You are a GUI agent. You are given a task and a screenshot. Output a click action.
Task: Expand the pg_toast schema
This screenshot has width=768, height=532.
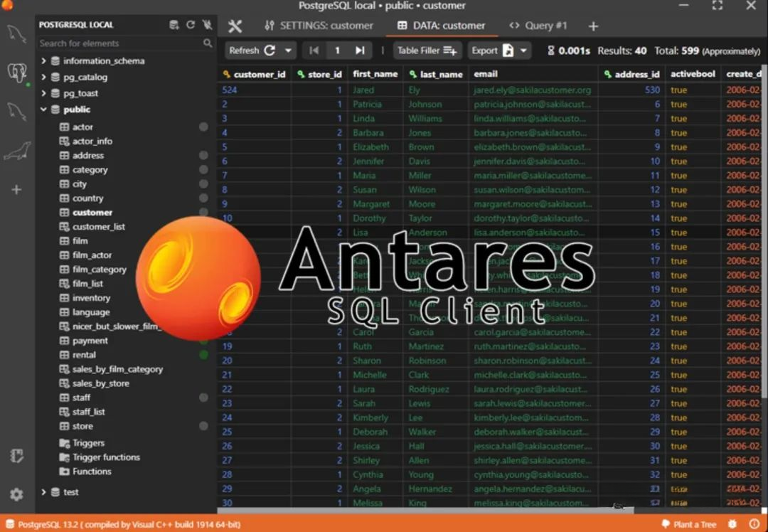(x=43, y=93)
